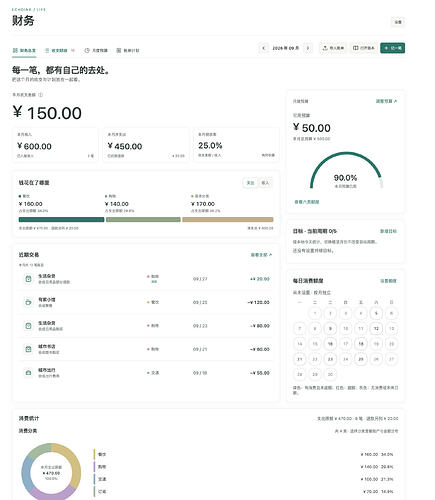This screenshot has height=500, width=435.
Task: Click the dark green spending bar segment
Action: 61,219
